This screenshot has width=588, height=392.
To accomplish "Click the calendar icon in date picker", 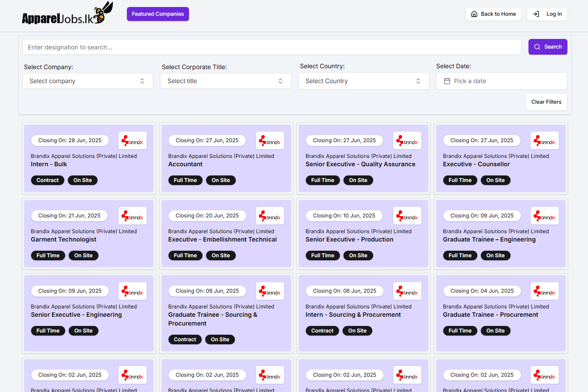I will tap(447, 81).
